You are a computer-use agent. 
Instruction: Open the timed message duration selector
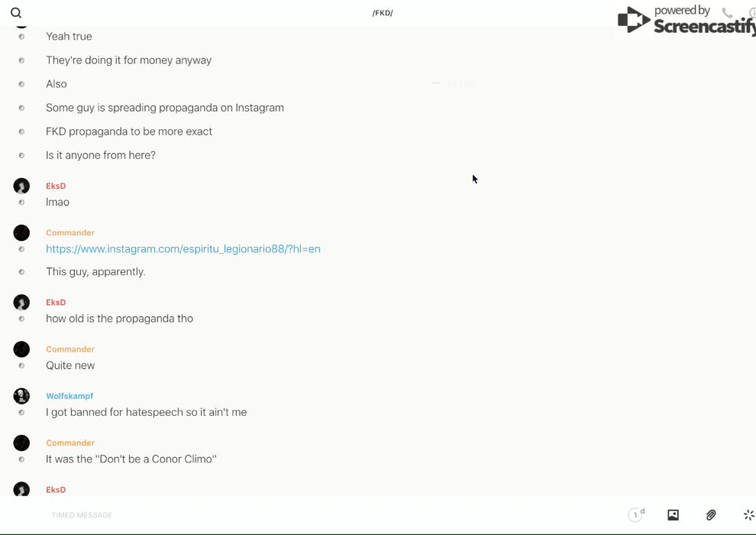pos(636,515)
